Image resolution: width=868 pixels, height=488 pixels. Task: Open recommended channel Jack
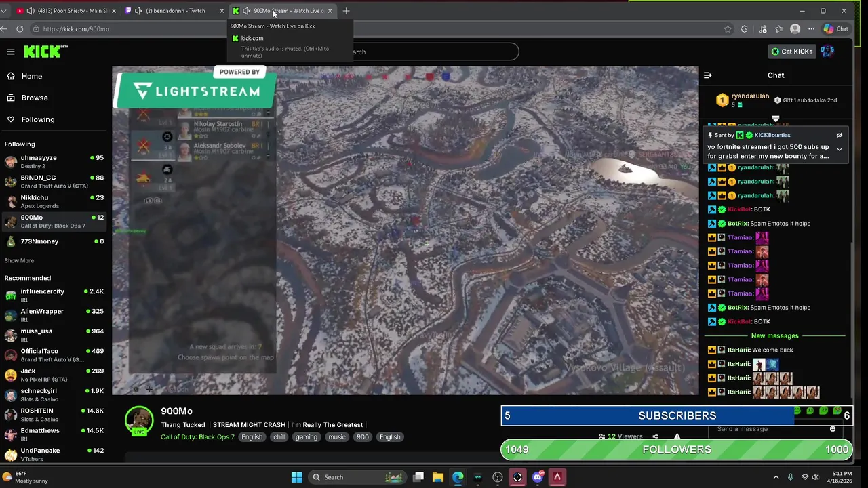54,375
